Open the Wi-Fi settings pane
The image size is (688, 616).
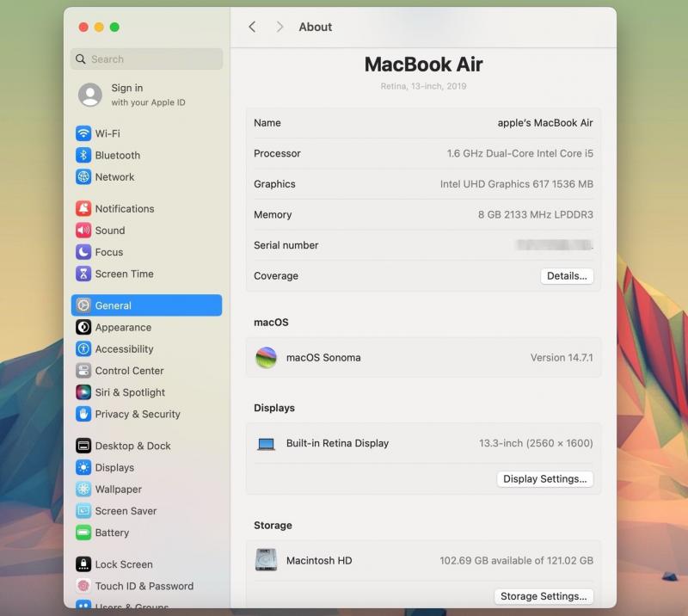pos(146,133)
